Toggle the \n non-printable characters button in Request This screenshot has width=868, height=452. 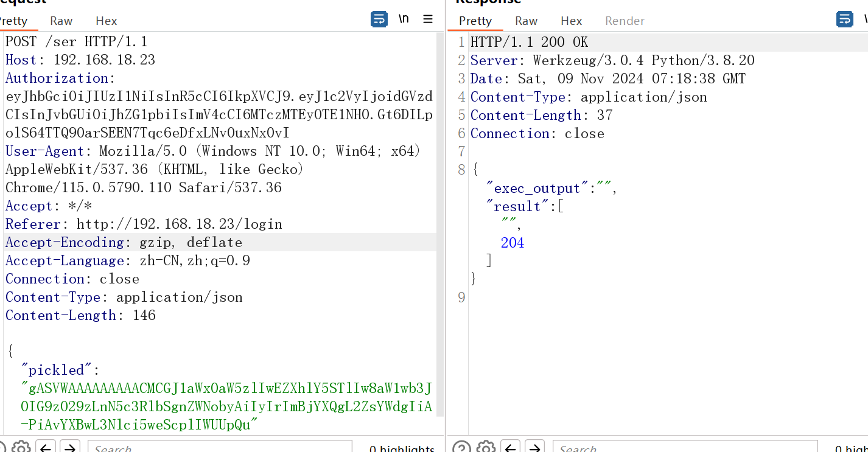tap(404, 19)
